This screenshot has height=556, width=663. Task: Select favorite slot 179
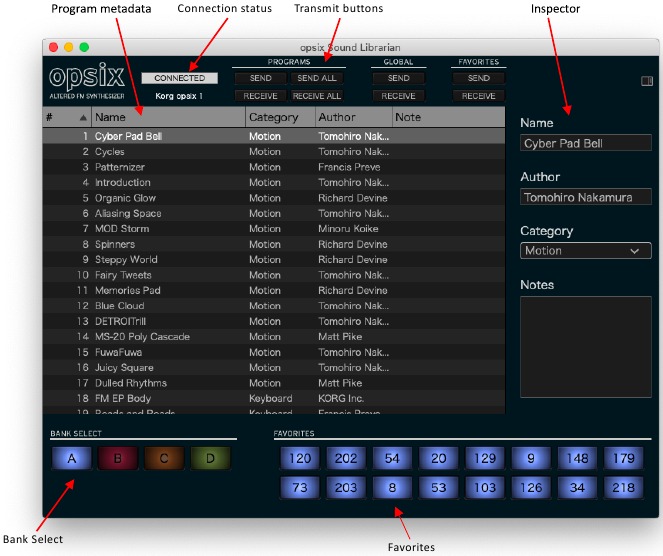tap(624, 458)
